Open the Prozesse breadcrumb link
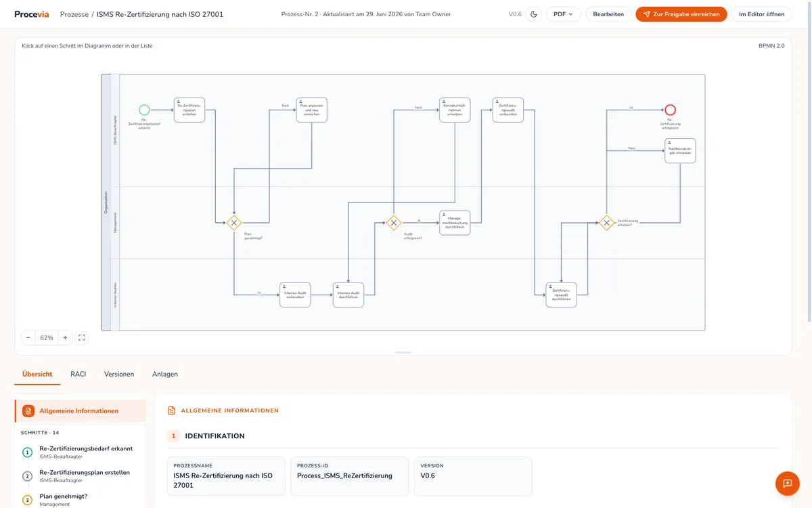Screen dimensions: 812x508 (74, 14)
